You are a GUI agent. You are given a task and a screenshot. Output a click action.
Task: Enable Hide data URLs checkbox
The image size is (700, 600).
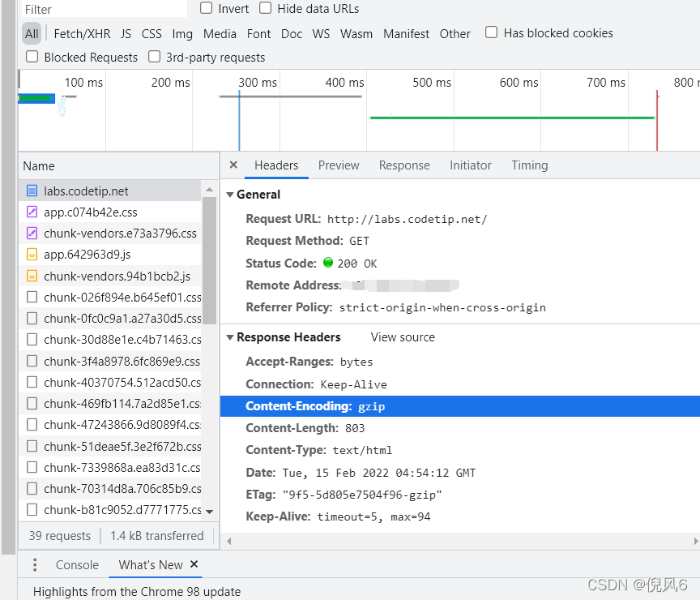[265, 8]
